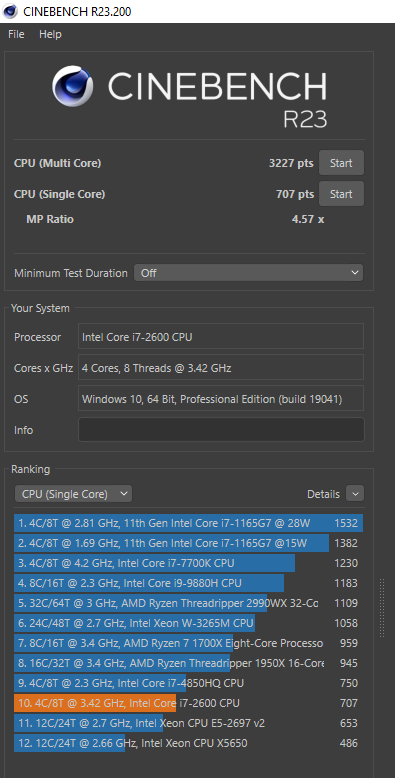Viewport: 395px width, 778px height.
Task: Select the Ryzen 7 1700X ranking entry
Action: pos(189,643)
